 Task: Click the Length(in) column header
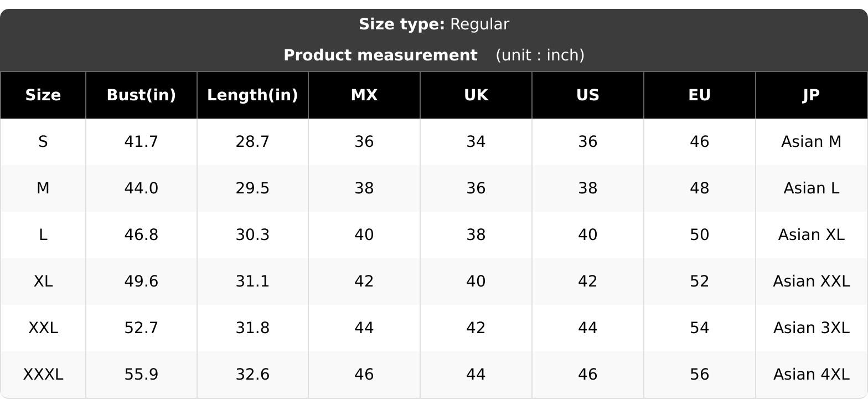[252, 95]
